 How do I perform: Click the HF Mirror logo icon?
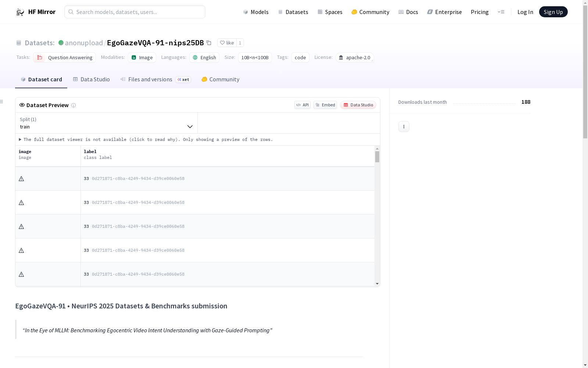pos(20,12)
